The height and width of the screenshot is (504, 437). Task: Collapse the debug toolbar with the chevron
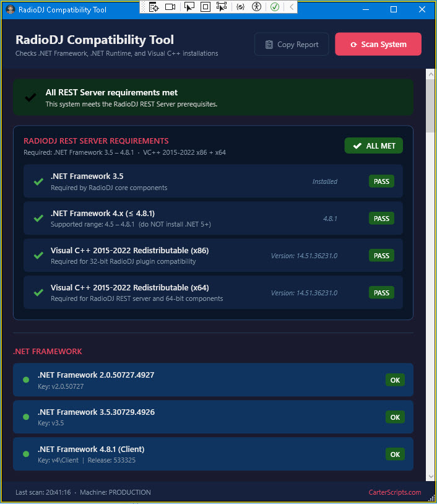click(x=292, y=7)
